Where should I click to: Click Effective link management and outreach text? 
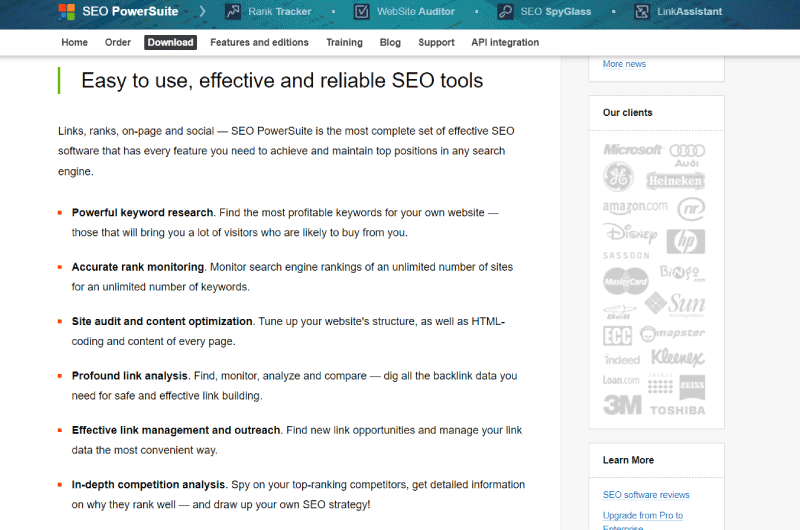click(176, 430)
